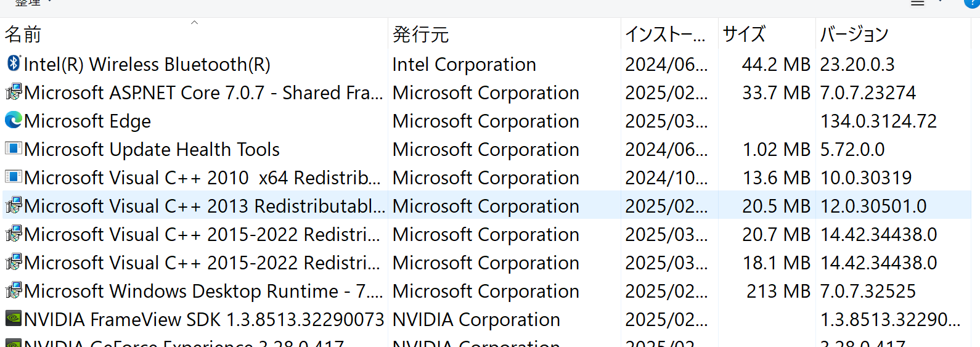The height and width of the screenshot is (347, 980).
Task: Select NVIDIA FrameView SDK 1.3.8513.32290073 entry
Action: (204, 319)
